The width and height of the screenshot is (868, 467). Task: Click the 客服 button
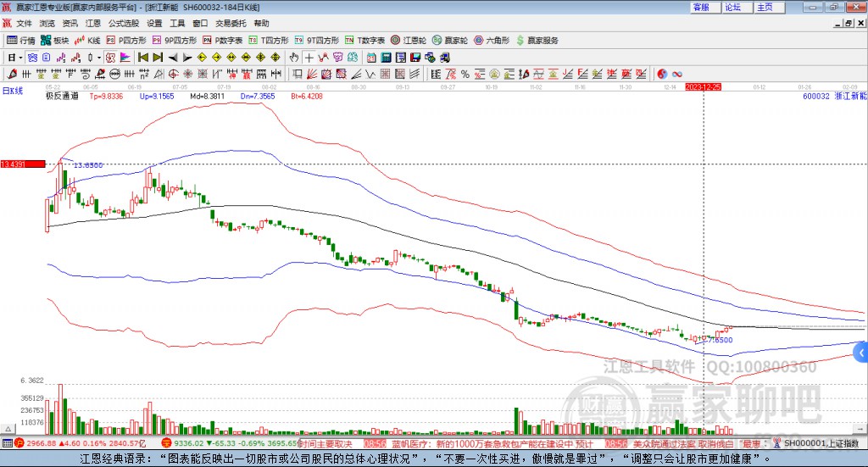[705, 7]
